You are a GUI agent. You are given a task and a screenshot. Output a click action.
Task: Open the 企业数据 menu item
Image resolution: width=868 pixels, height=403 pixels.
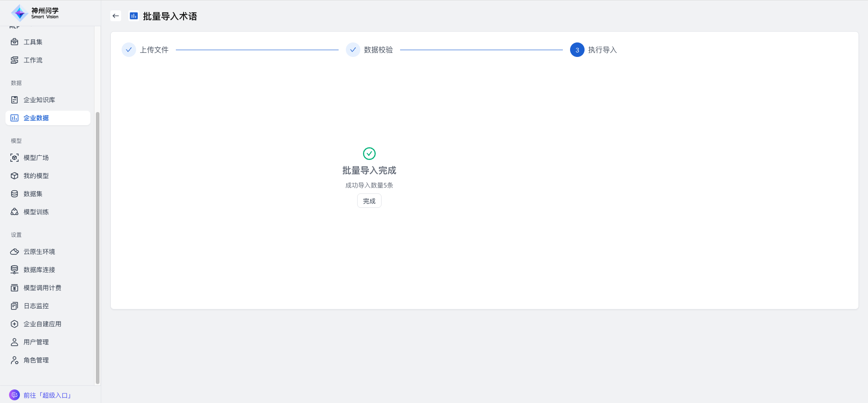pyautogui.click(x=36, y=118)
